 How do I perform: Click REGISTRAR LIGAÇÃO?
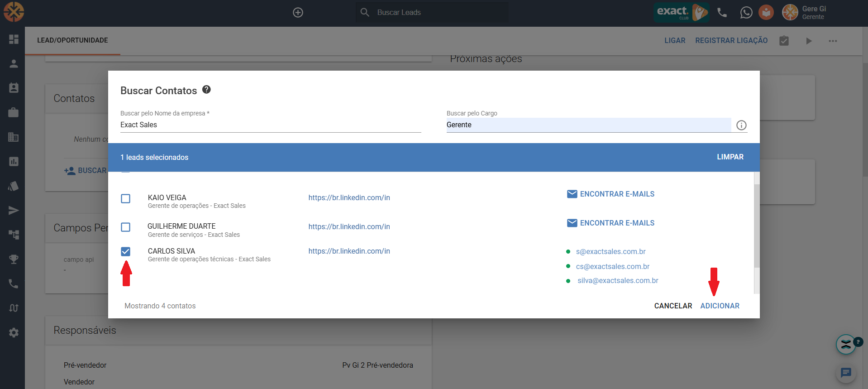coord(731,40)
